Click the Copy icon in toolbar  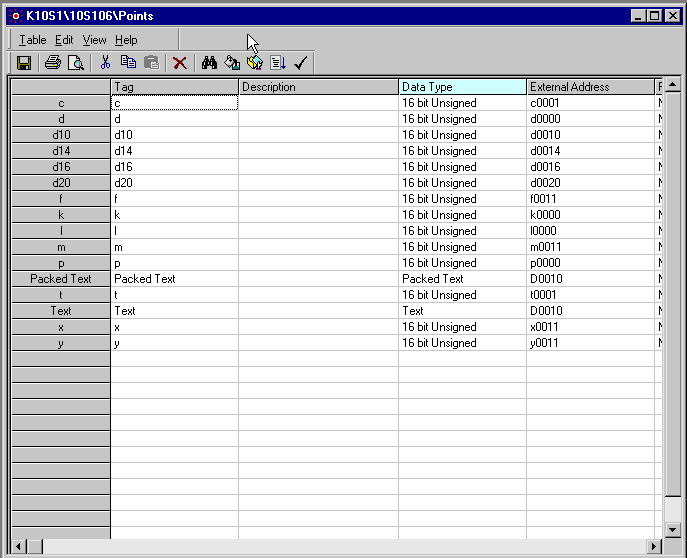[x=128, y=63]
